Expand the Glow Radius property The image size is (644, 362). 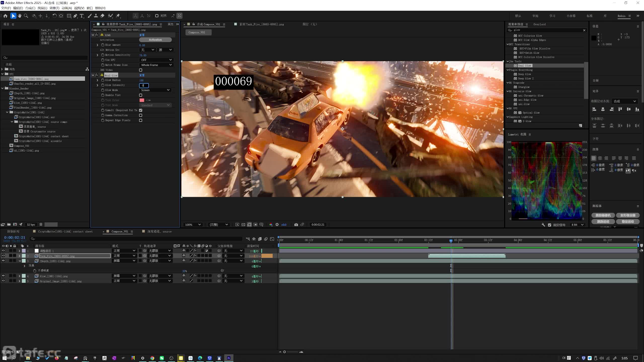point(97,80)
